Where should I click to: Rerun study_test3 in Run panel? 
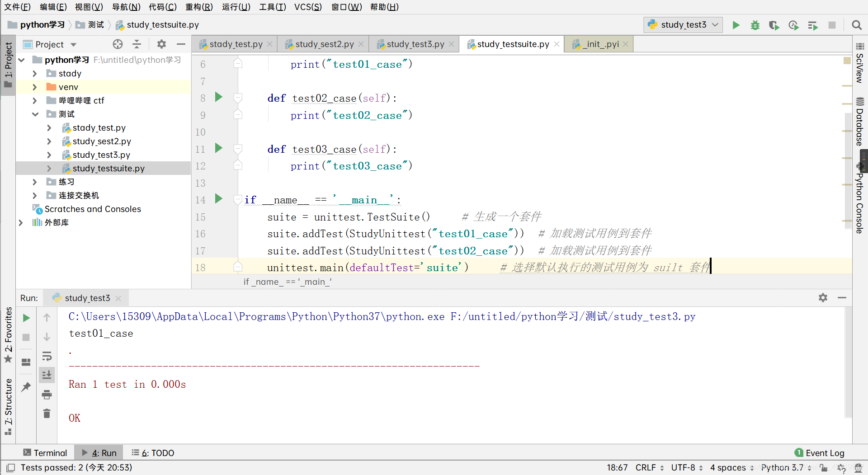click(26, 318)
